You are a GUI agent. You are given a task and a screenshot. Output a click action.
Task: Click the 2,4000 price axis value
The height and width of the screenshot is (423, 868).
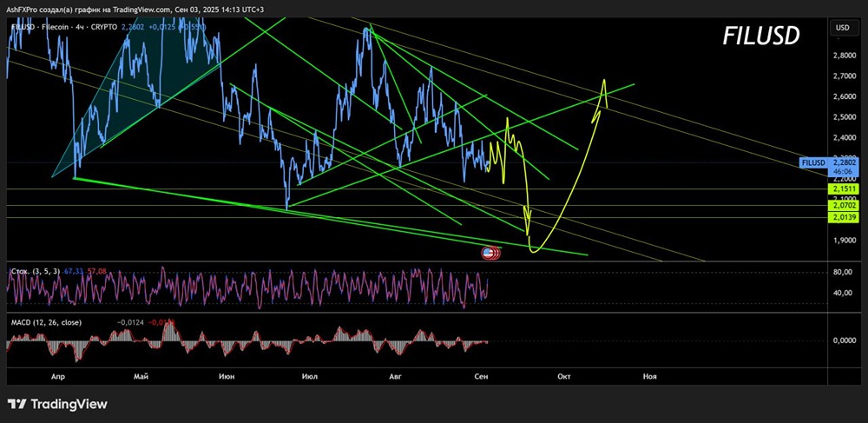844,137
